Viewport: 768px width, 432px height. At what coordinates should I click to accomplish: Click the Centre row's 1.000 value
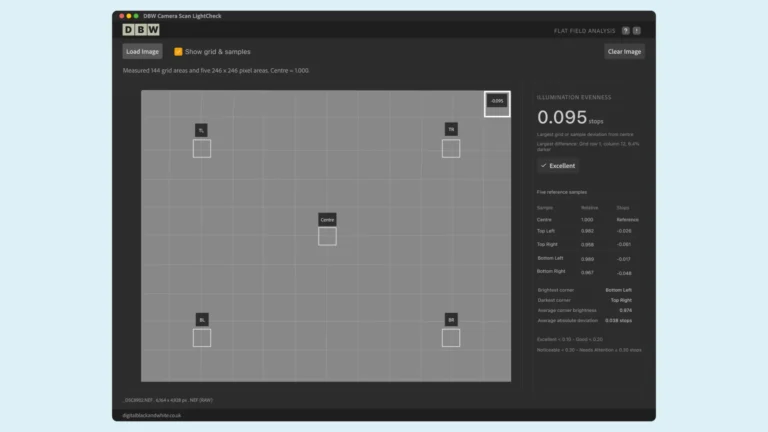tap(587, 220)
